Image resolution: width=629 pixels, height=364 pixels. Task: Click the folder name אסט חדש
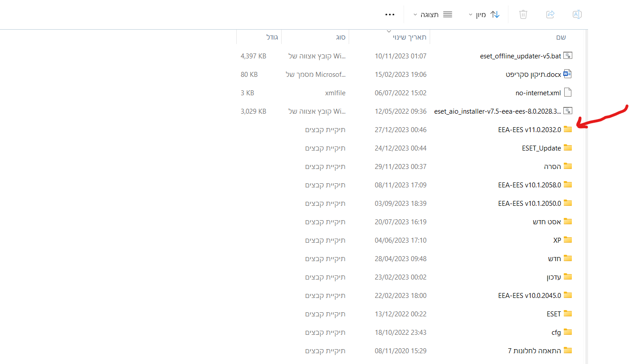pos(547,222)
